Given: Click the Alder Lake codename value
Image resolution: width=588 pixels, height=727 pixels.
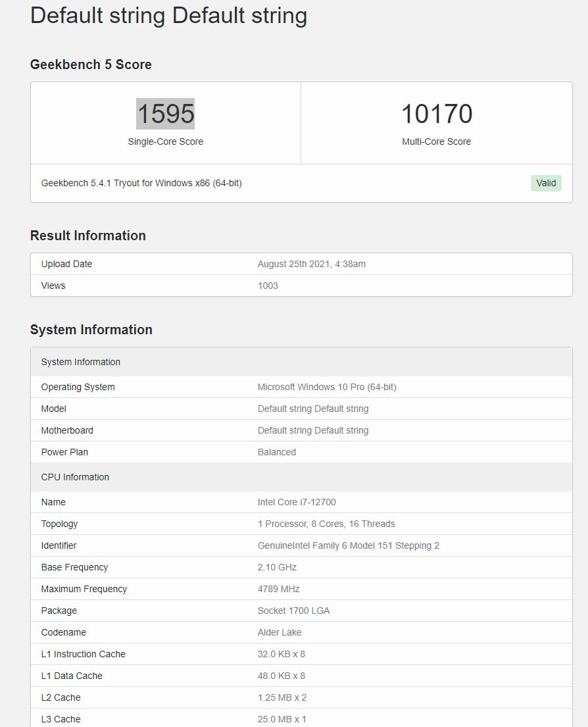Looking at the screenshot, I should [280, 632].
